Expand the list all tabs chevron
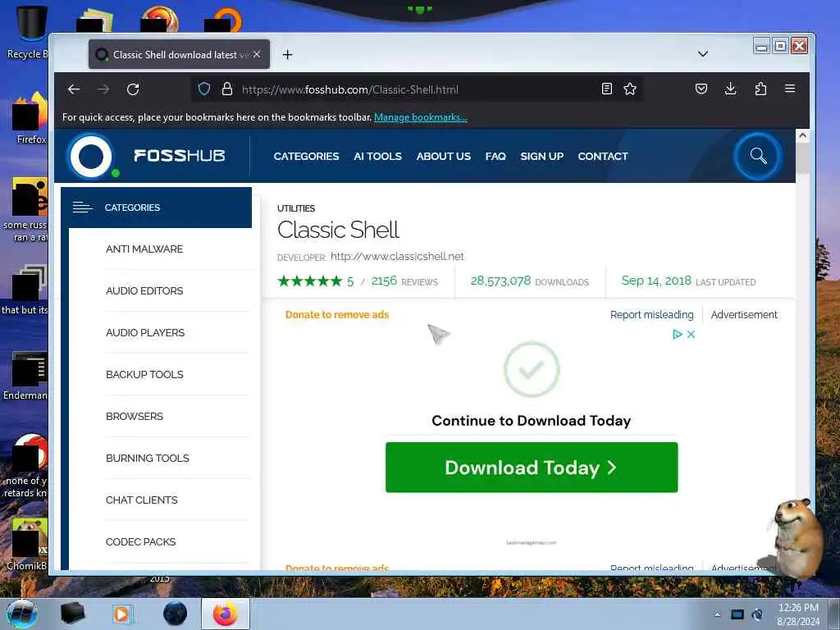 coord(703,54)
